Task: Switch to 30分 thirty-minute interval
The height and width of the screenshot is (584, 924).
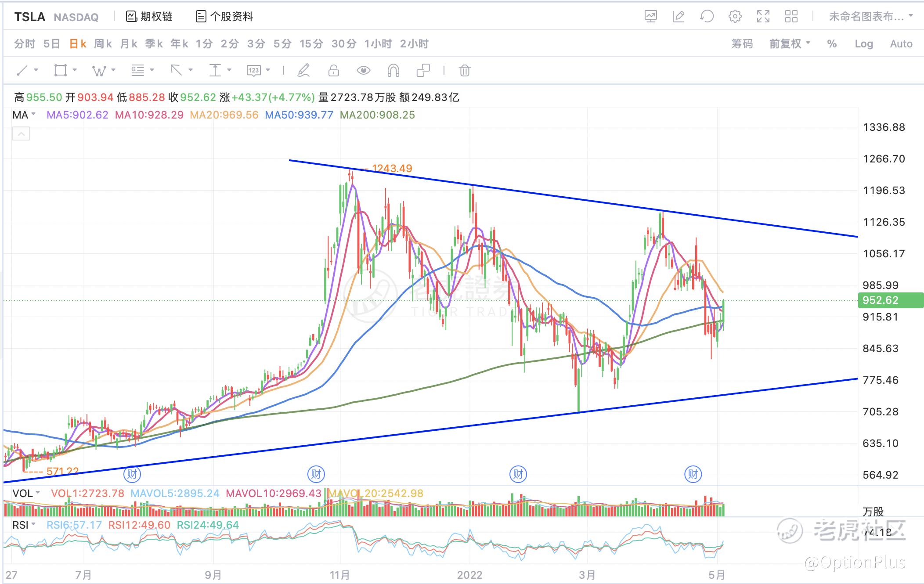Action: click(x=344, y=44)
